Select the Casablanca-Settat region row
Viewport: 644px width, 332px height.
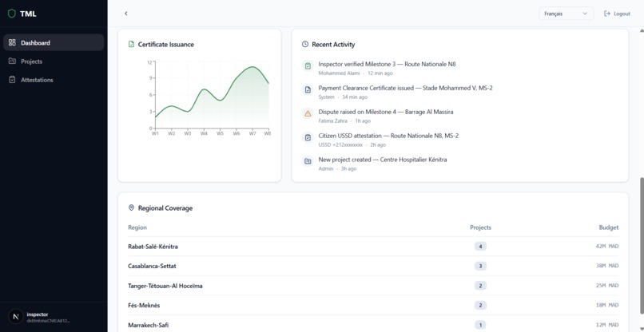[373, 266]
